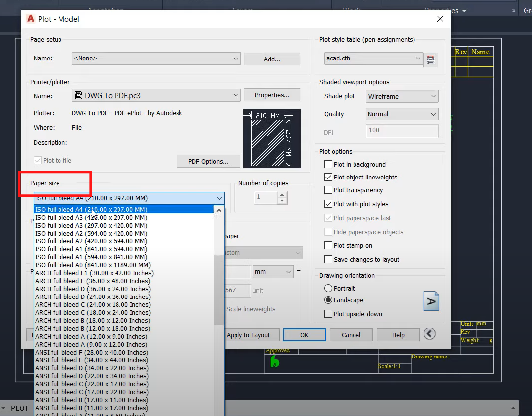The image size is (532, 416).
Task: Select ISO full bleed A2 (420.00 x 594.00 MM)
Action: pos(124,241)
